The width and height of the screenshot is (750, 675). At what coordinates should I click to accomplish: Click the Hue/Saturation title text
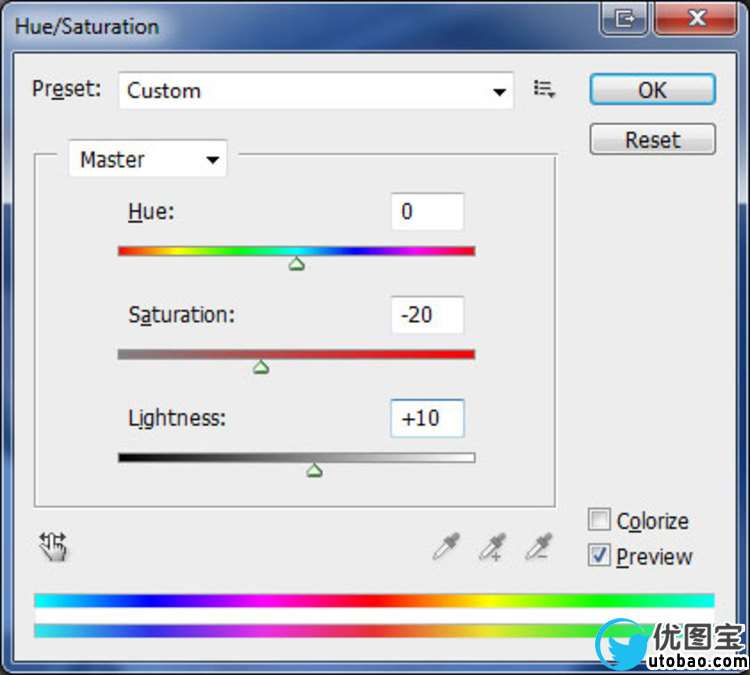(x=87, y=26)
